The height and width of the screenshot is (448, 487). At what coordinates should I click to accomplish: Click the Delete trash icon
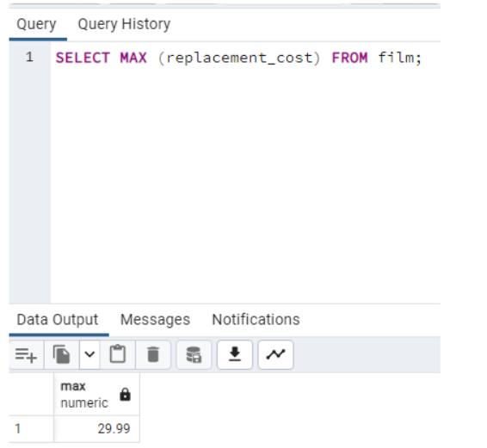pos(153,354)
